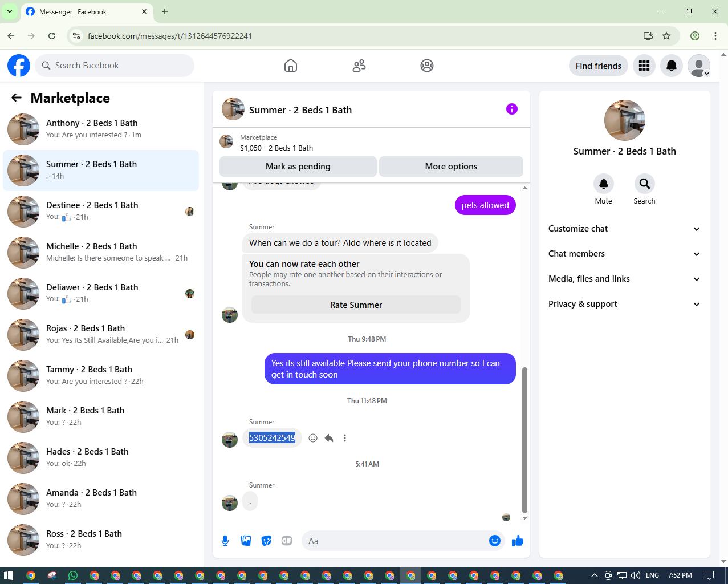Click the Rate Summer button

coord(356,305)
